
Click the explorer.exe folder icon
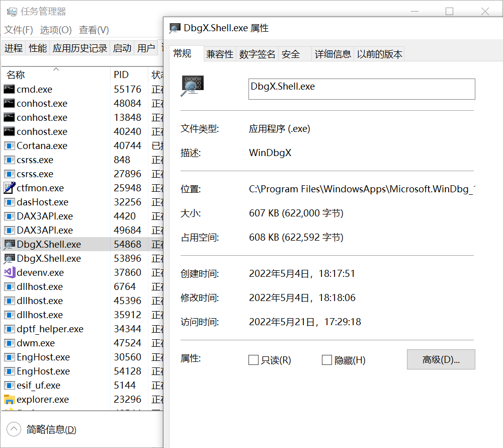[x=9, y=399]
